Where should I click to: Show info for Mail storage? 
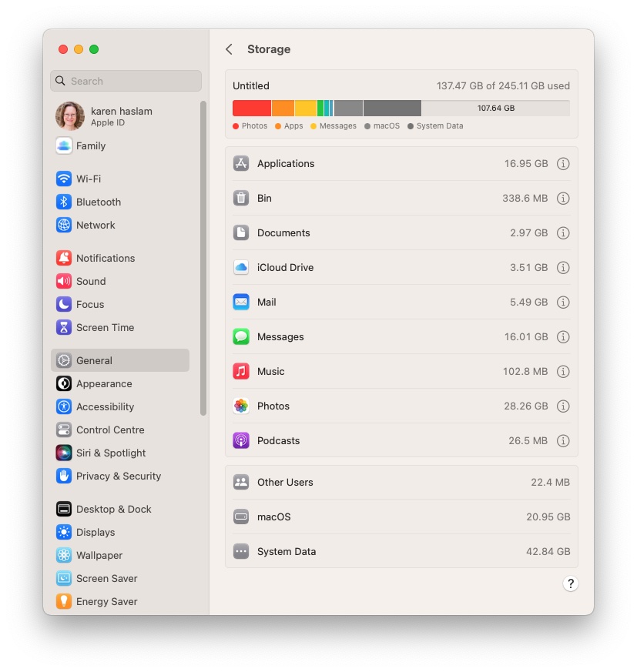563,303
